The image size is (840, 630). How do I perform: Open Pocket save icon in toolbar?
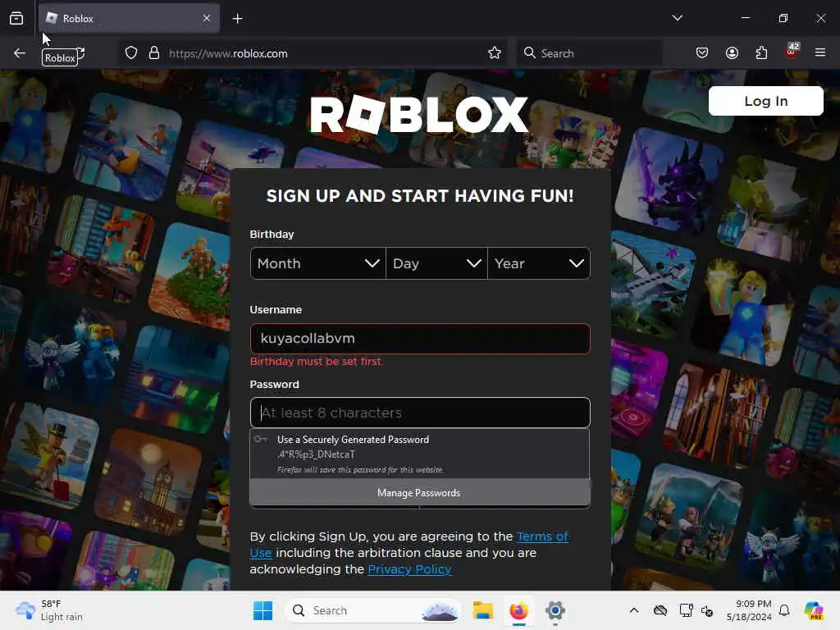pos(702,52)
